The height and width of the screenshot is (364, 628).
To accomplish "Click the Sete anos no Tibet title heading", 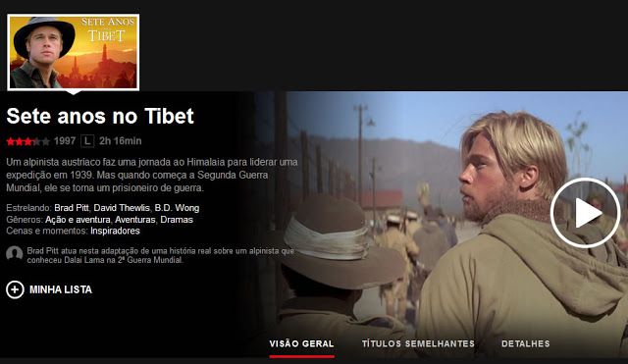I will 100,116.
